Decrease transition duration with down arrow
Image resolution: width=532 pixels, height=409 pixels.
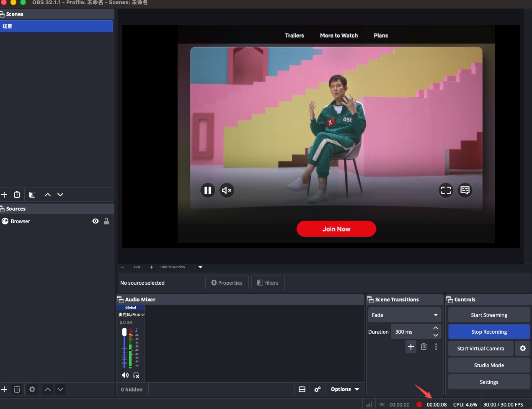[x=436, y=335]
